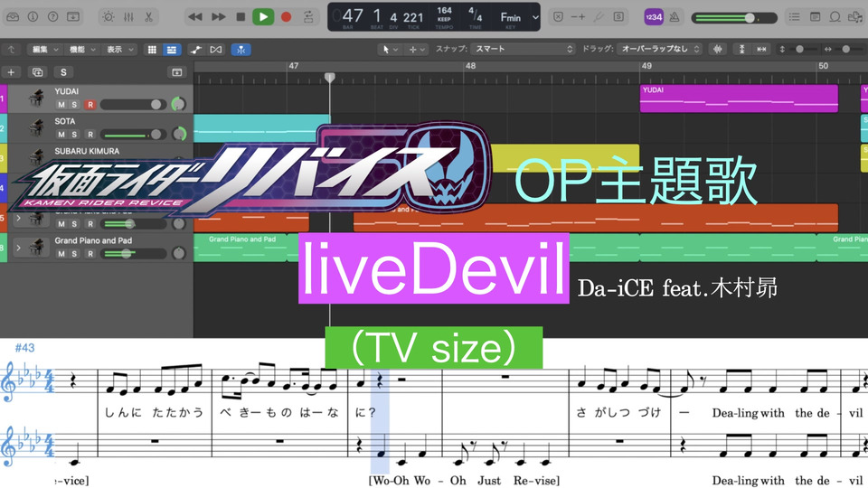Open the Inspector info icon
Image resolution: width=868 pixels, height=488 pixels.
[x=33, y=16]
